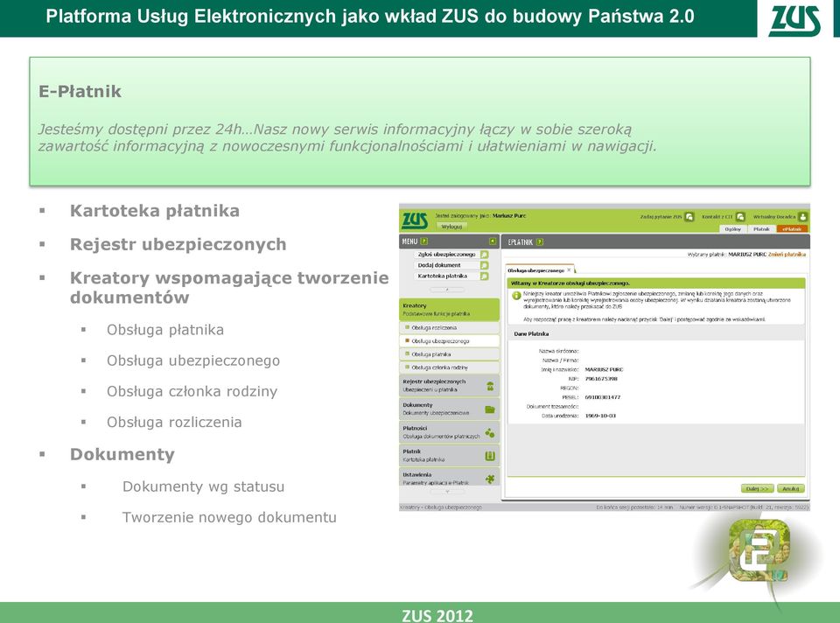Open the 'Płatnik' menu section
Image resolution: width=840 pixels, height=623 pixels.
click(450, 455)
